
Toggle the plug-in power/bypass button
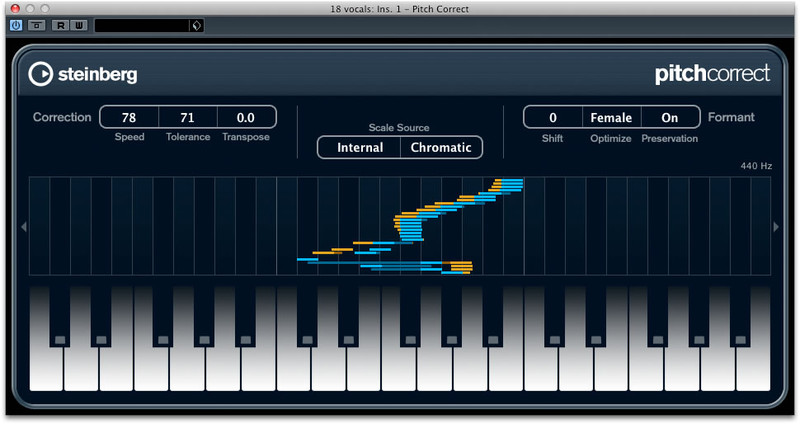[x=16, y=25]
